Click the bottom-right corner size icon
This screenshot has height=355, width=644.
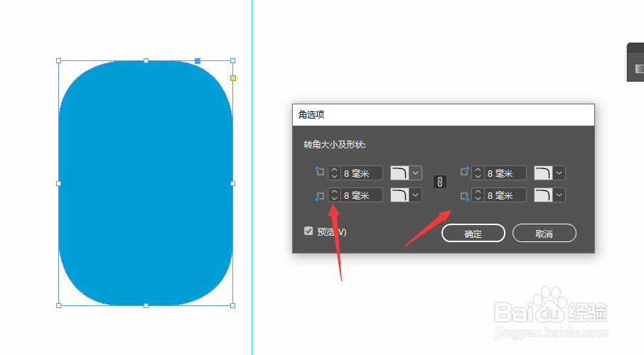point(464,196)
